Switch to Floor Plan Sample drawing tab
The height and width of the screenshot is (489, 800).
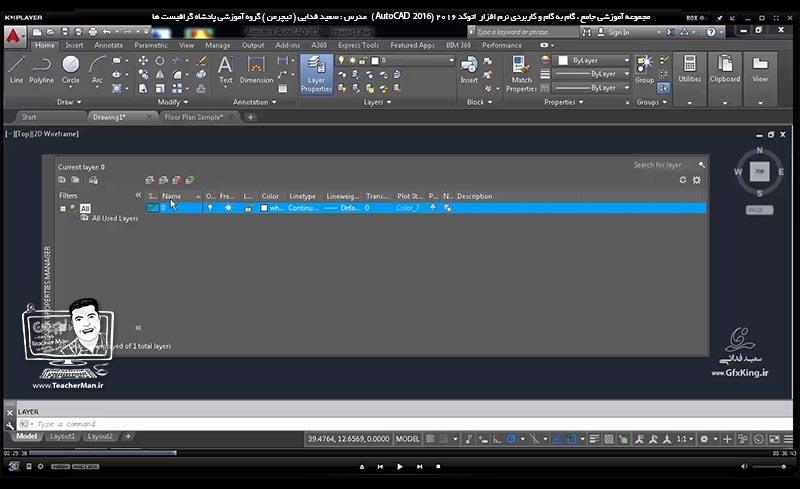[x=193, y=117]
